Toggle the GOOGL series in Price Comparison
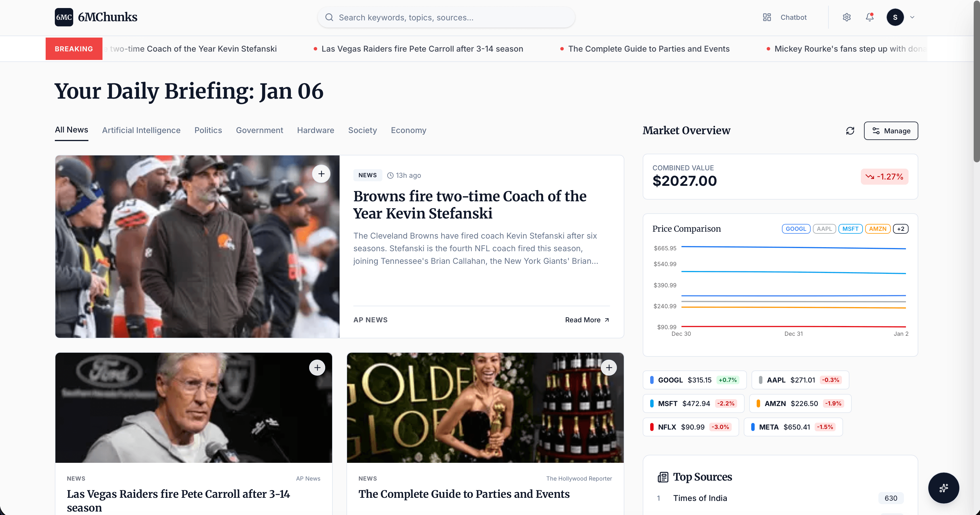 796,229
